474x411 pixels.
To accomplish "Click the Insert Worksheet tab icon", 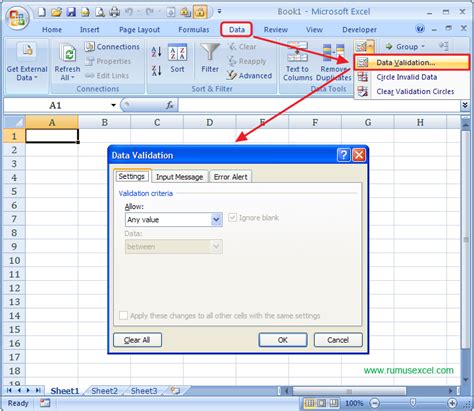I will point(176,390).
